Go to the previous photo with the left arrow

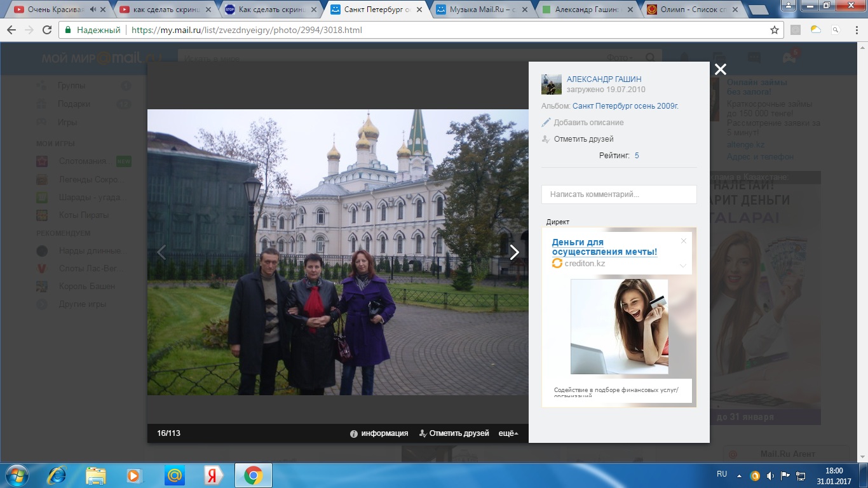click(x=161, y=252)
